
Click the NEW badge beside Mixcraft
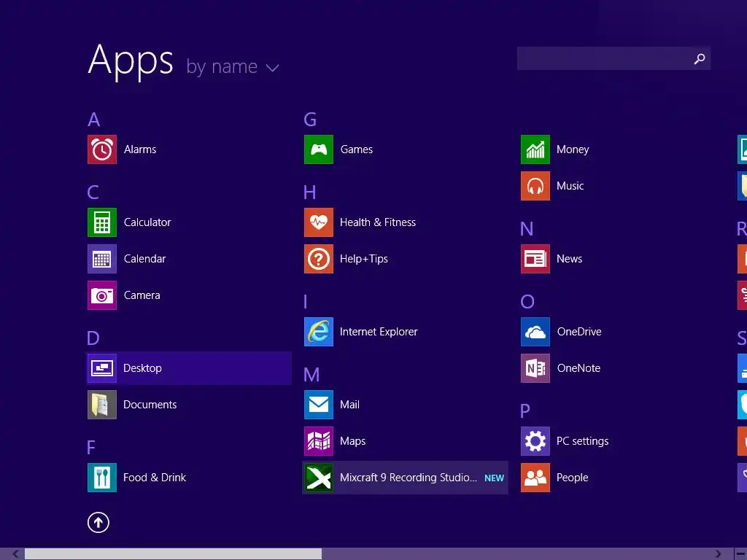pos(494,478)
